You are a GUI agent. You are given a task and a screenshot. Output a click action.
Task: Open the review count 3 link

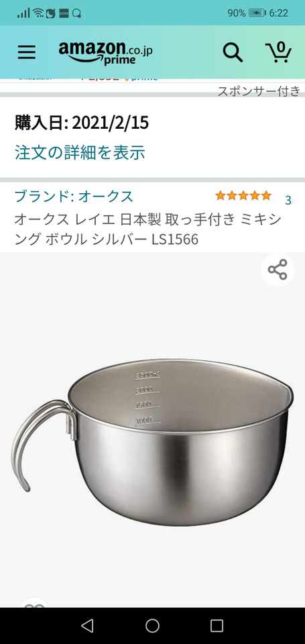[288, 200]
